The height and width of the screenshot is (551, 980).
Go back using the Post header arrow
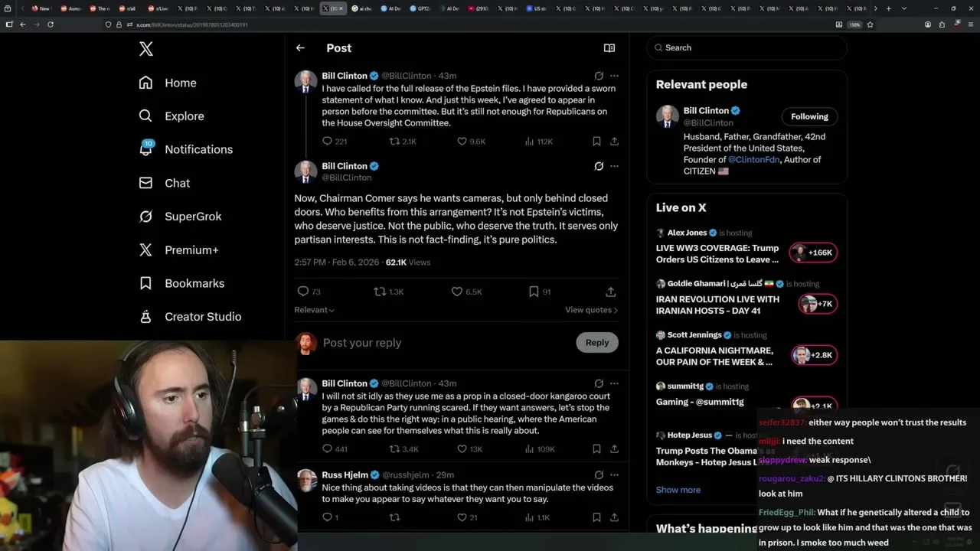pos(300,48)
